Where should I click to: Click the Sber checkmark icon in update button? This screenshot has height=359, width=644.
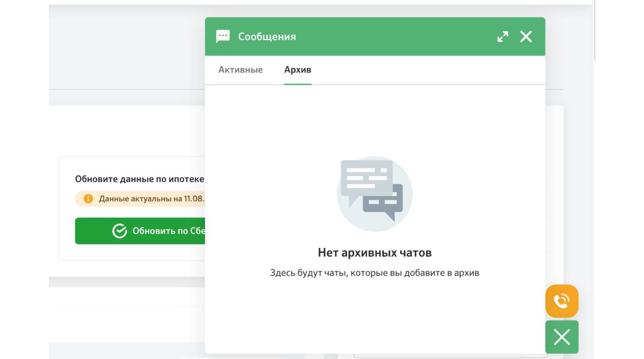[x=119, y=231]
